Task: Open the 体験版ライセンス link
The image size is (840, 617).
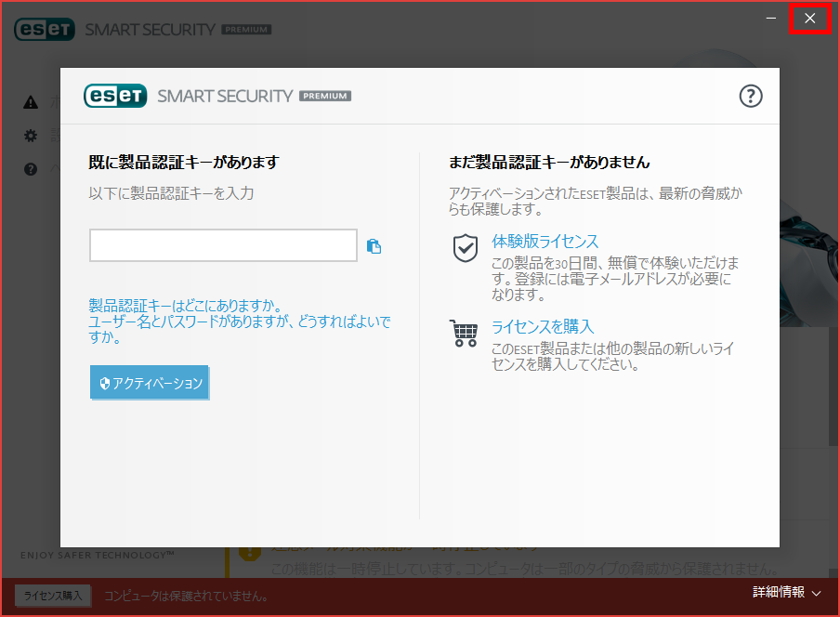Action: pyautogui.click(x=545, y=242)
